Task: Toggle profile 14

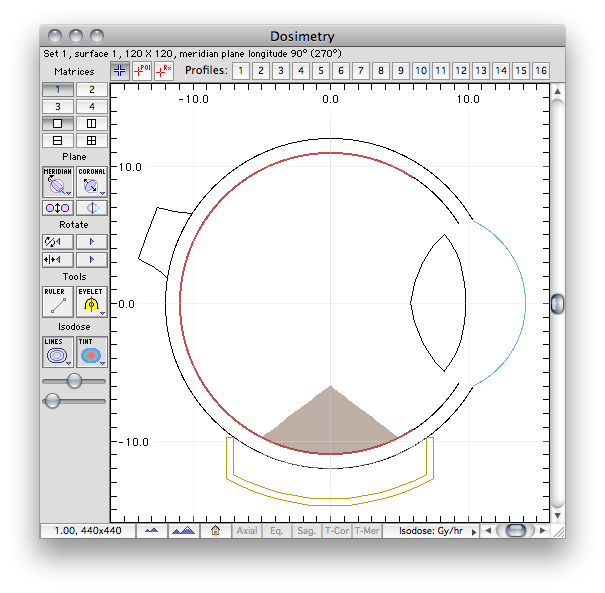Action: [x=501, y=71]
